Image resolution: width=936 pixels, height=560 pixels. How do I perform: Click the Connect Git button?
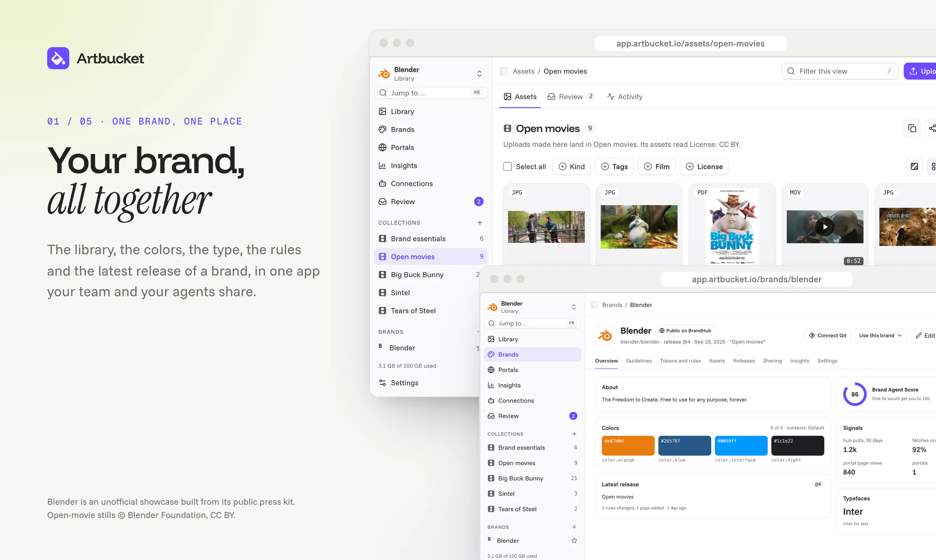[x=827, y=336]
